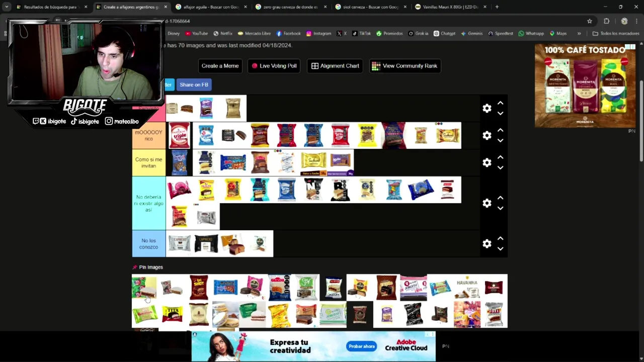Screen dimensions: 644x362
Task: Expand the hidden bookmarks overflow chevron
Action: click(579, 34)
